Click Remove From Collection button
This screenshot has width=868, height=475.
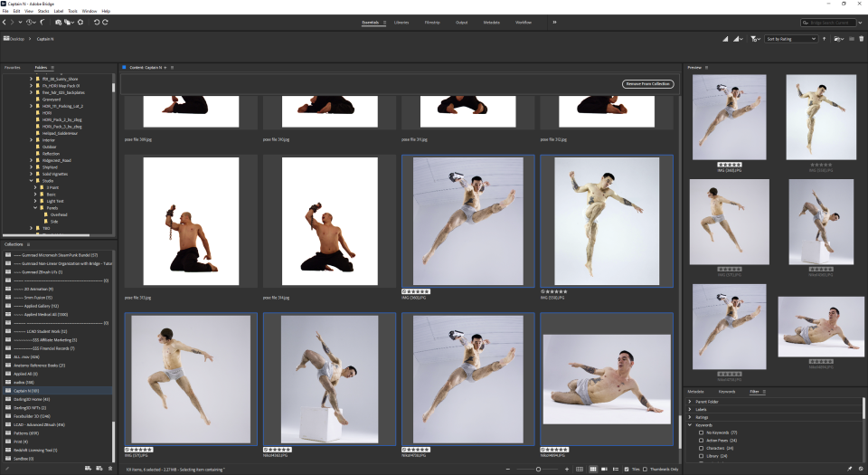coord(647,83)
